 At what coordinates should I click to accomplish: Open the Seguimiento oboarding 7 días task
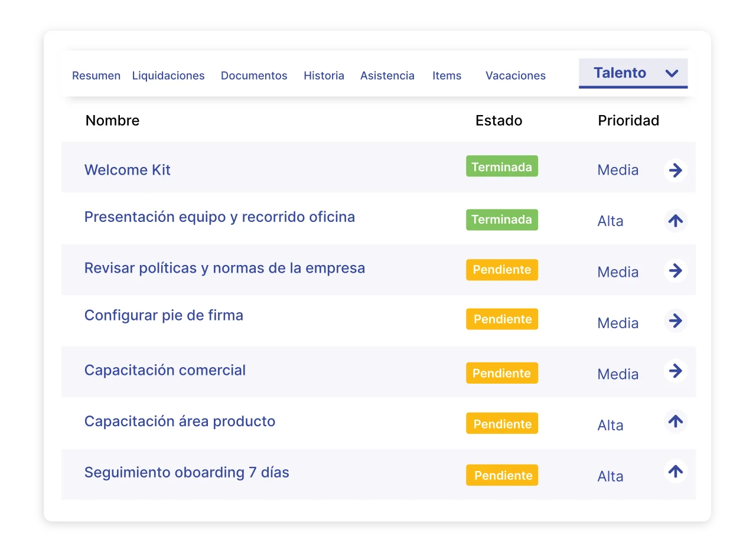click(x=187, y=472)
